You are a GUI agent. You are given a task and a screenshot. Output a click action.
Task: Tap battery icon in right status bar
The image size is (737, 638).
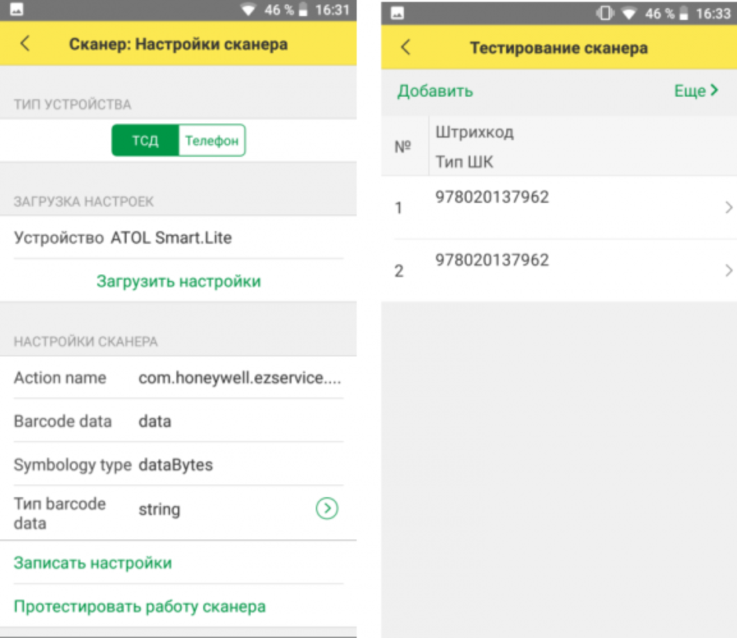pos(684,13)
